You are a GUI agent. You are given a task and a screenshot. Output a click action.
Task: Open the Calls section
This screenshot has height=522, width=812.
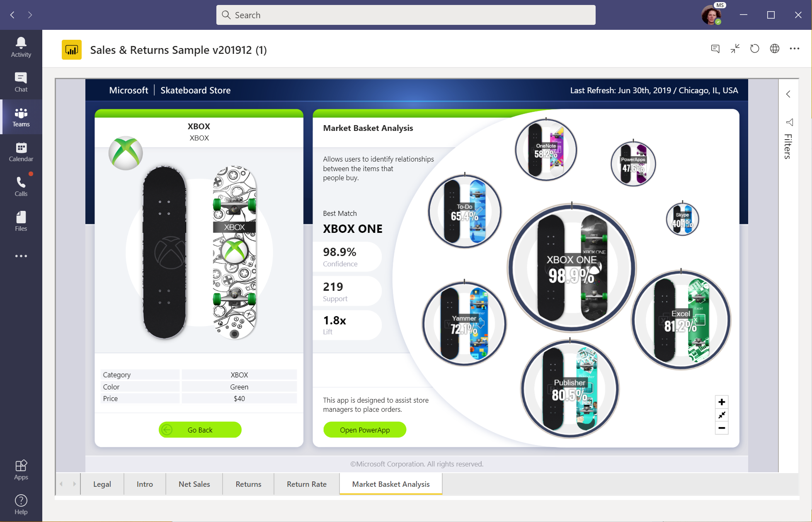tap(21, 186)
